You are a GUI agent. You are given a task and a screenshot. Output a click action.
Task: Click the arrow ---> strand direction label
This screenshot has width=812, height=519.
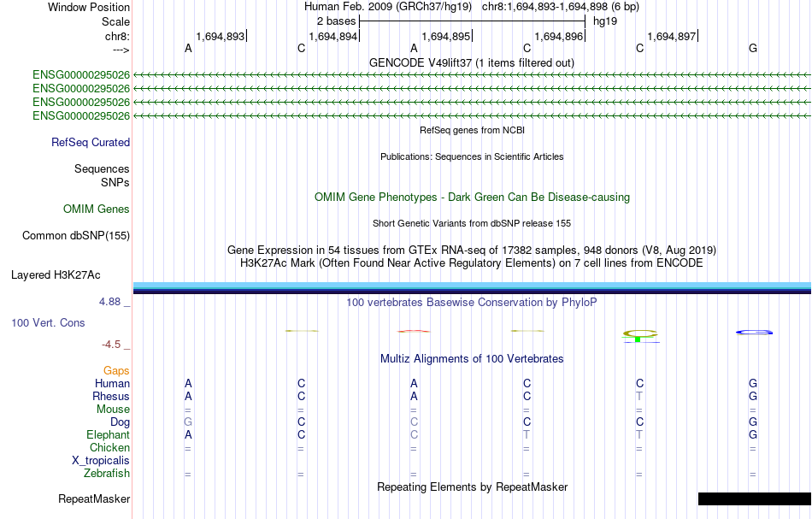click(121, 50)
